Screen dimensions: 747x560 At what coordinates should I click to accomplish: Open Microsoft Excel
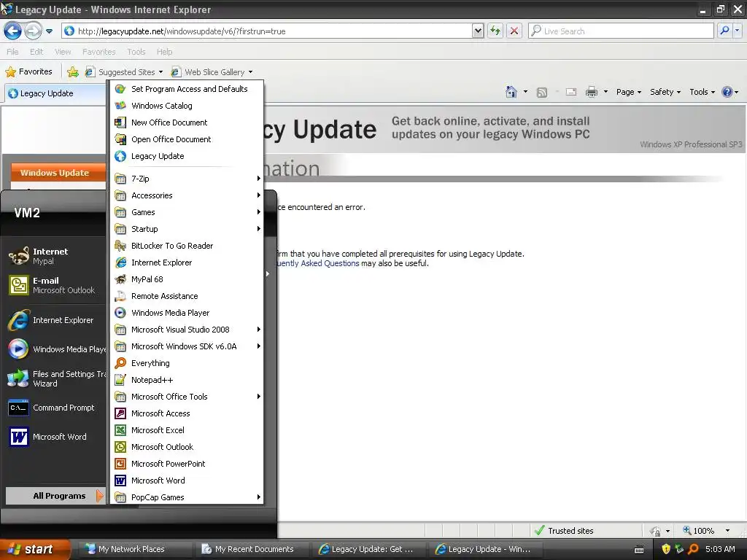pyautogui.click(x=187, y=430)
